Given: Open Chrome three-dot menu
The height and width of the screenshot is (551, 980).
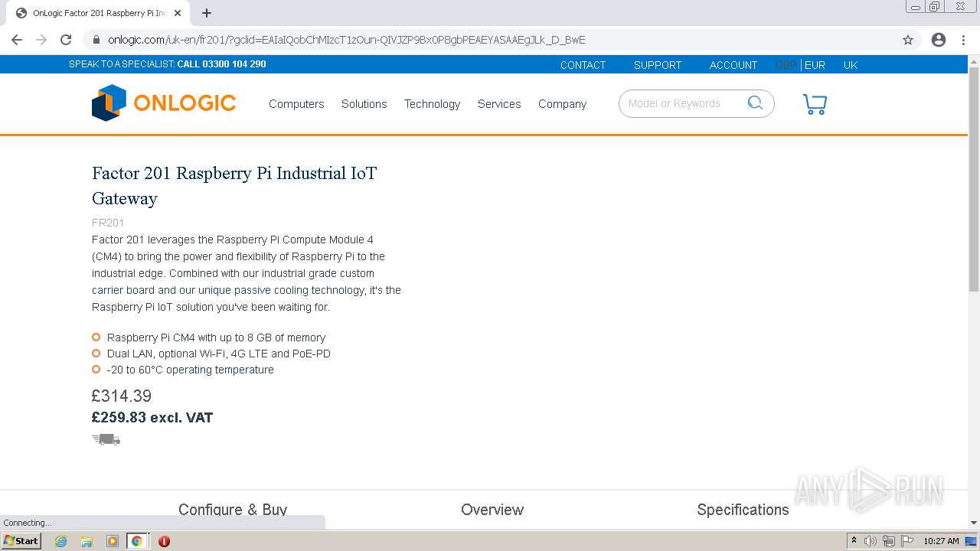Looking at the screenshot, I should (x=963, y=40).
